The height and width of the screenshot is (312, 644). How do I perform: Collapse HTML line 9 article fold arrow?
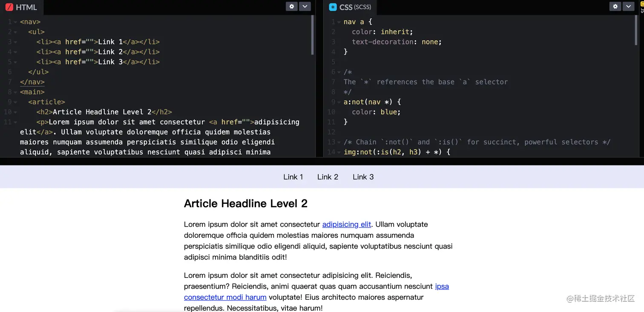[x=15, y=102]
